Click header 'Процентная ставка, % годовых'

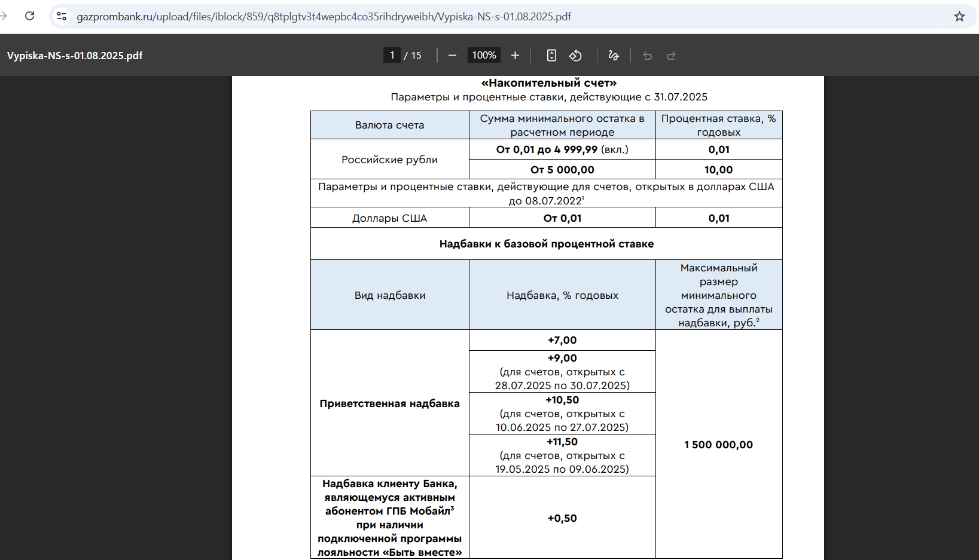point(719,125)
